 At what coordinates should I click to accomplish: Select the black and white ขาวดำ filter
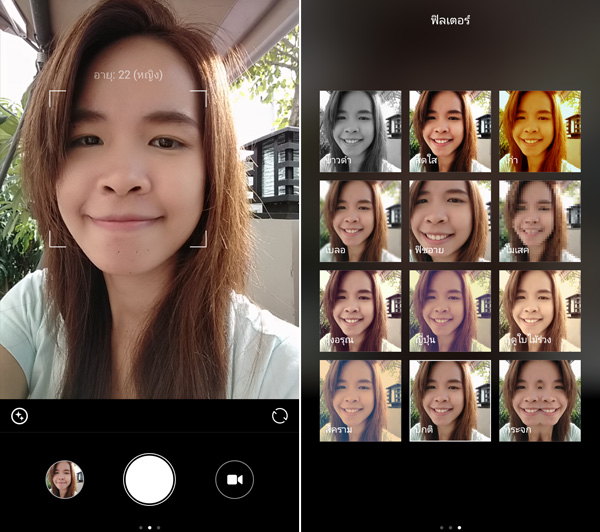360,131
